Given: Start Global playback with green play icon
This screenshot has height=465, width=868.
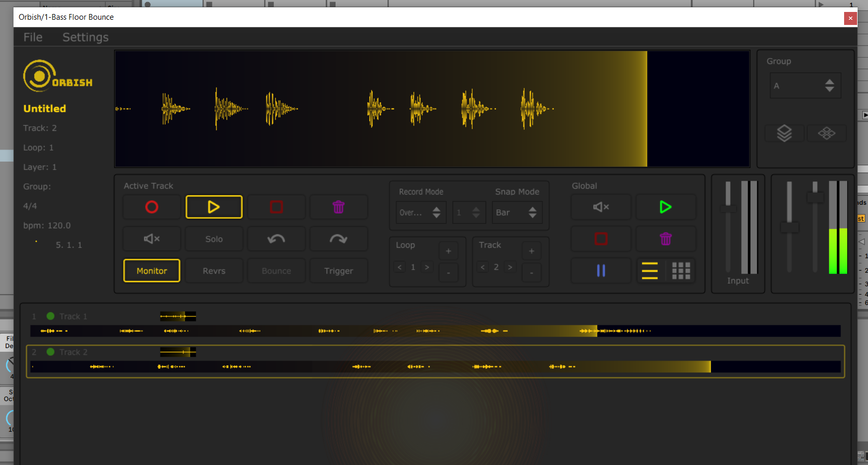Looking at the screenshot, I should coord(666,207).
